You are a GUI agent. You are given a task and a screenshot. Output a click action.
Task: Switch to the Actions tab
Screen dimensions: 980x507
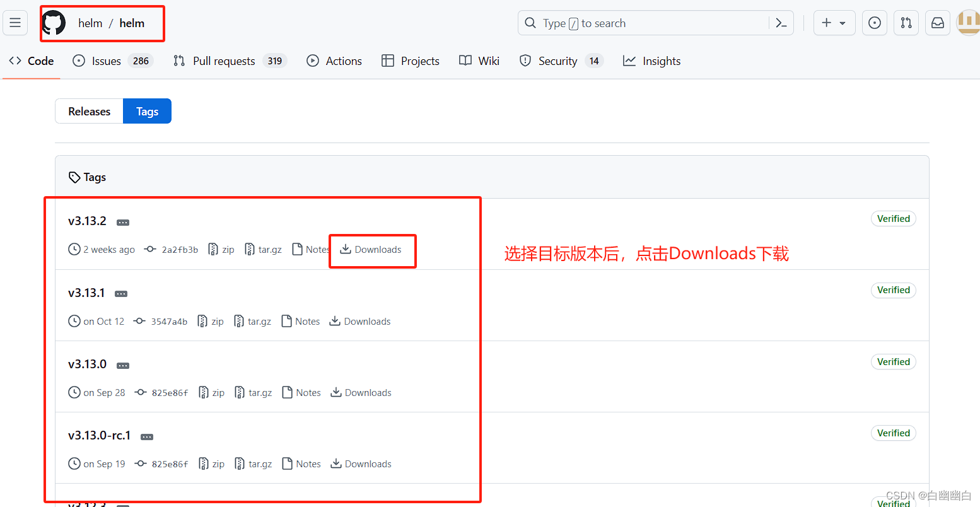(x=334, y=61)
